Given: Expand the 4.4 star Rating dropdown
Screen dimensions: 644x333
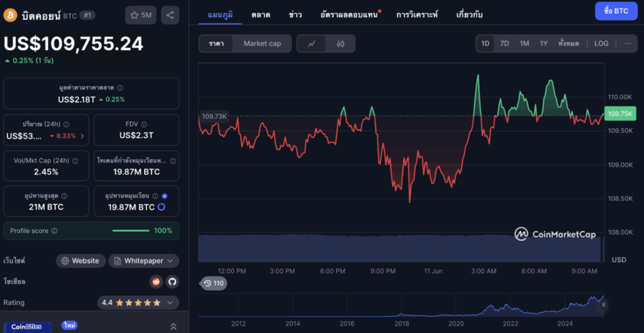Looking at the screenshot, I should coord(138,303).
